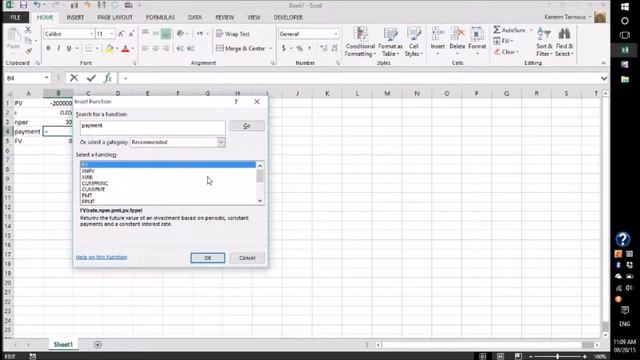640x360 pixels.
Task: Open the Help on this function link
Action: (101, 257)
